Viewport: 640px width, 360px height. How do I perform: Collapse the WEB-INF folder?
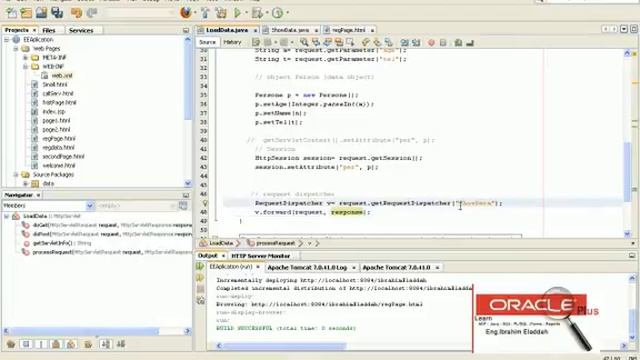pyautogui.click(x=25, y=67)
